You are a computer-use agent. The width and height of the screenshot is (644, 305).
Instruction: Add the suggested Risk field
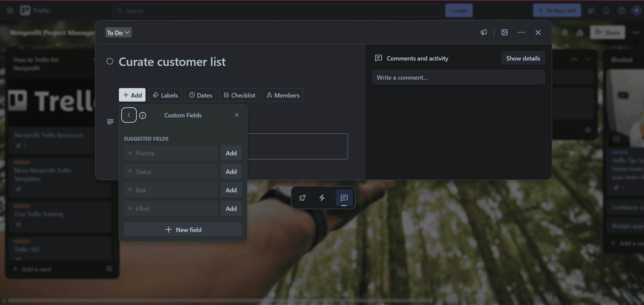231,190
